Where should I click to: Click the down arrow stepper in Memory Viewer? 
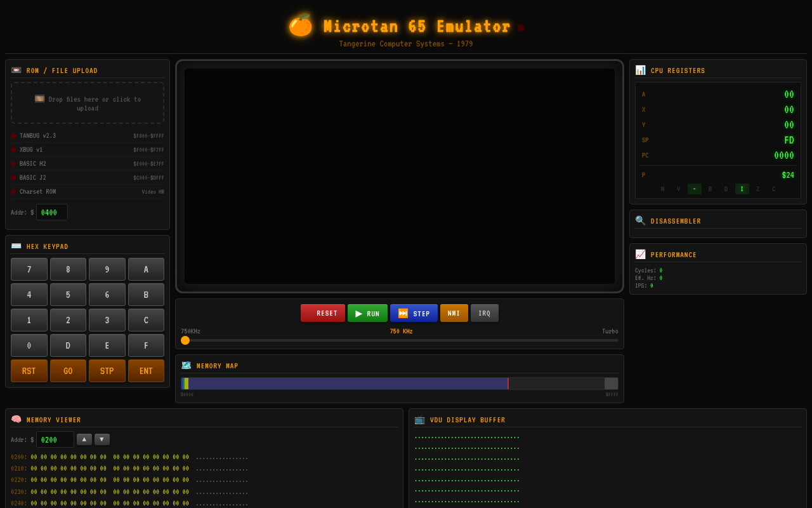coord(102,439)
